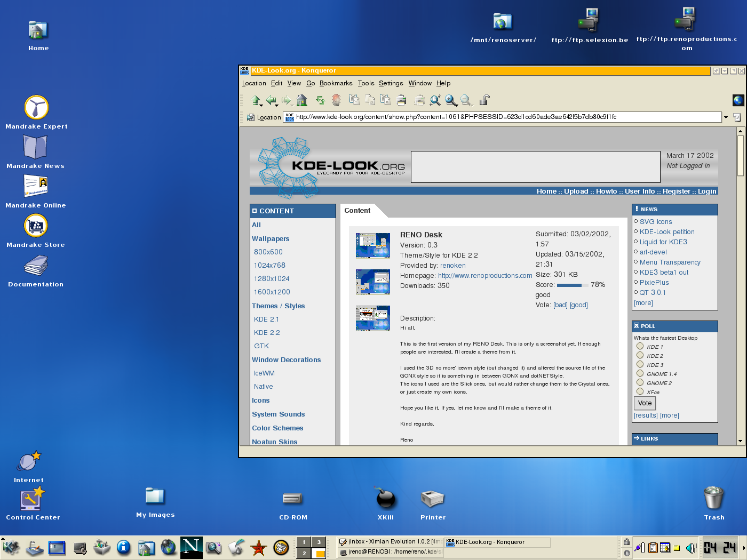The height and width of the screenshot is (560, 747).
Task: Follow the renoken provider link
Action: pos(452,266)
